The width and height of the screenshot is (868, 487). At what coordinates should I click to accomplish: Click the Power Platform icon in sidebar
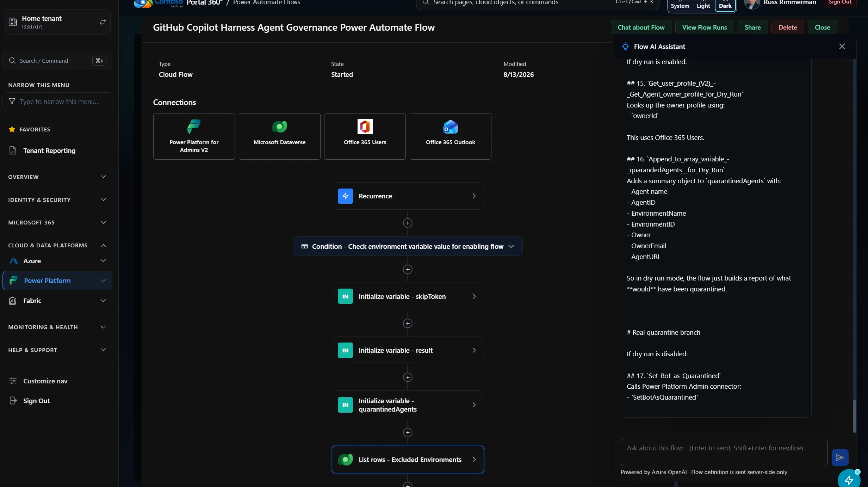coord(13,281)
